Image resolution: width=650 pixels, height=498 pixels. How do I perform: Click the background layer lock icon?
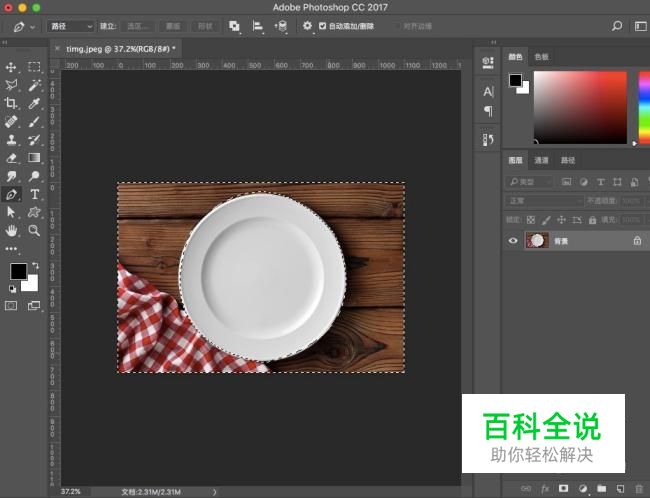[x=637, y=240]
